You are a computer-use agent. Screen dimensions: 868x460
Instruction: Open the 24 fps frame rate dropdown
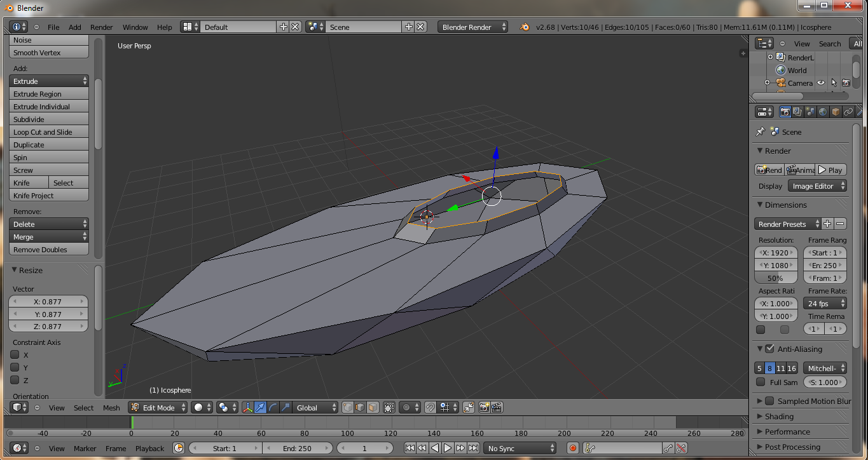(x=825, y=304)
